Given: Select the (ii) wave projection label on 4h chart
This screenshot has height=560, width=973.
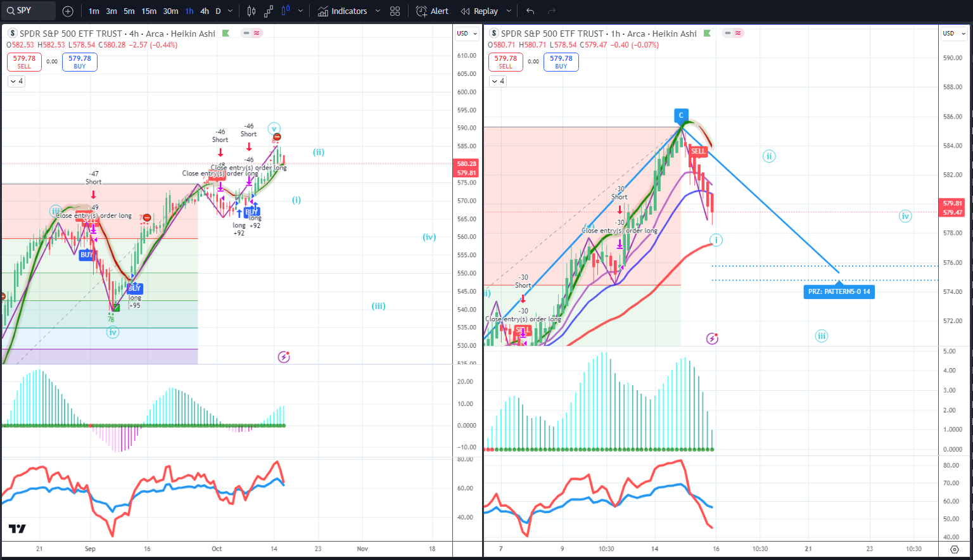Looking at the screenshot, I should click(319, 152).
